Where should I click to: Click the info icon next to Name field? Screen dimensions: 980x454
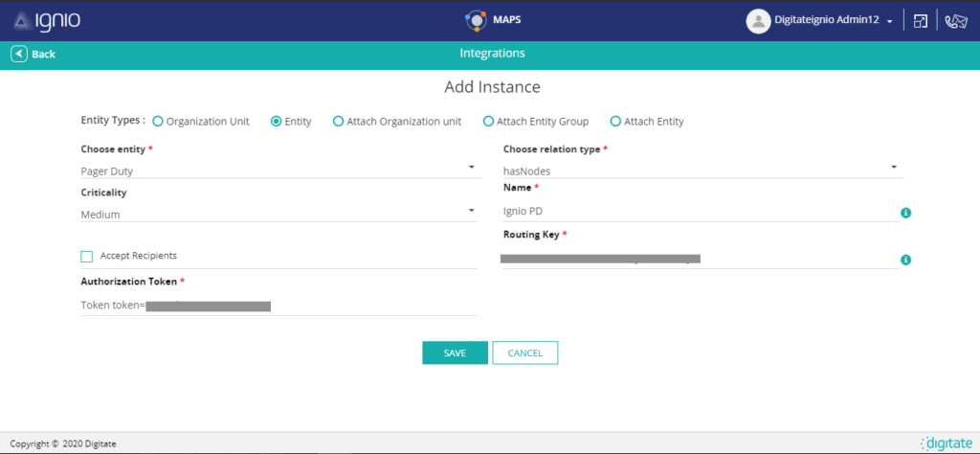(x=905, y=213)
